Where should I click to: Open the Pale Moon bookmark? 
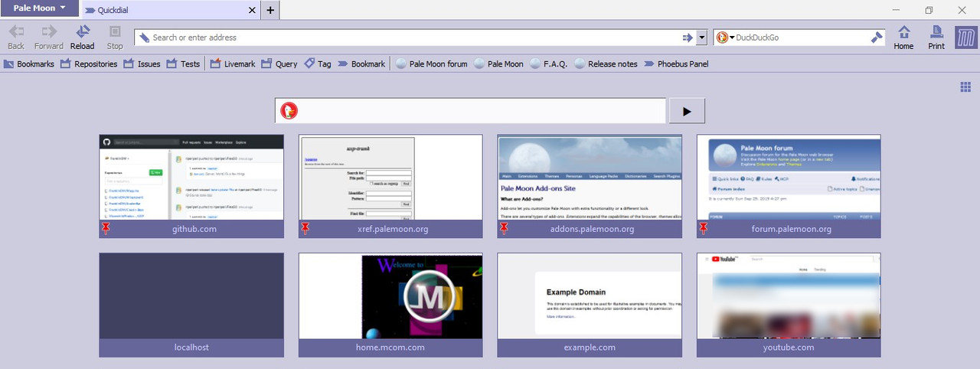pos(498,64)
